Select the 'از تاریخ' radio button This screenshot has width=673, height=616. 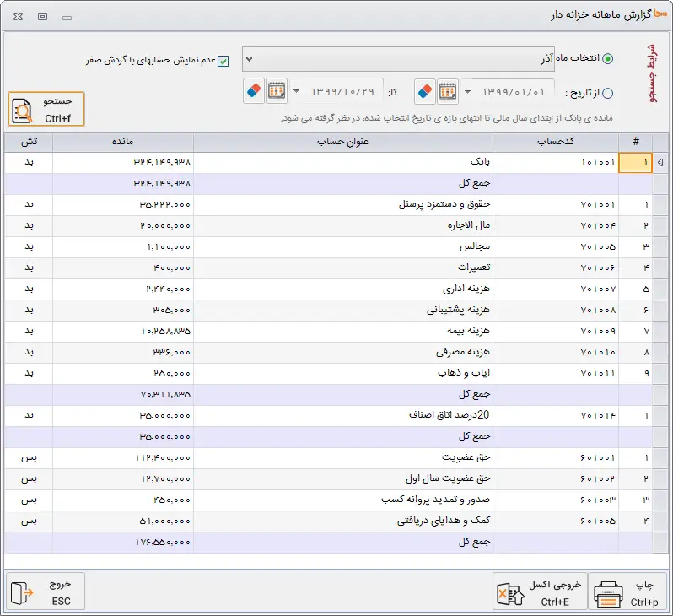608,93
